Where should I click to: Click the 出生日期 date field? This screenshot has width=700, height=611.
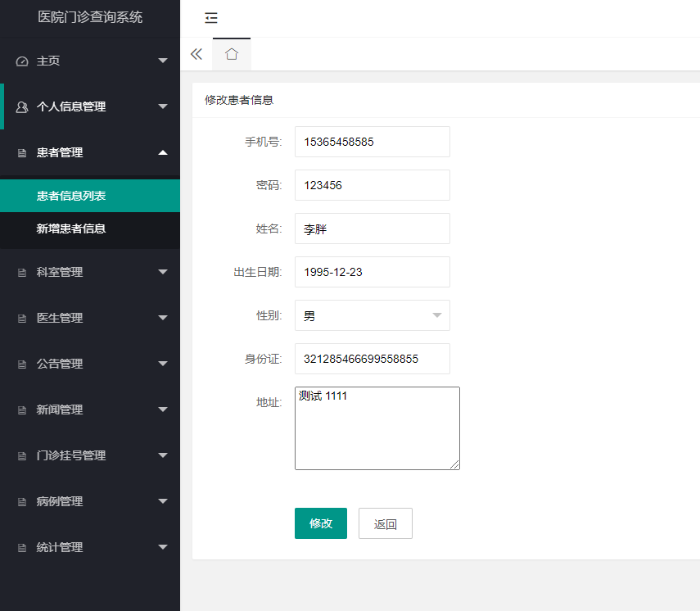(x=373, y=272)
